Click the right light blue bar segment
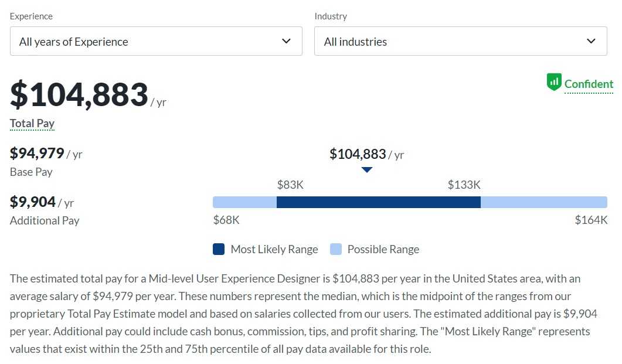 click(543, 202)
